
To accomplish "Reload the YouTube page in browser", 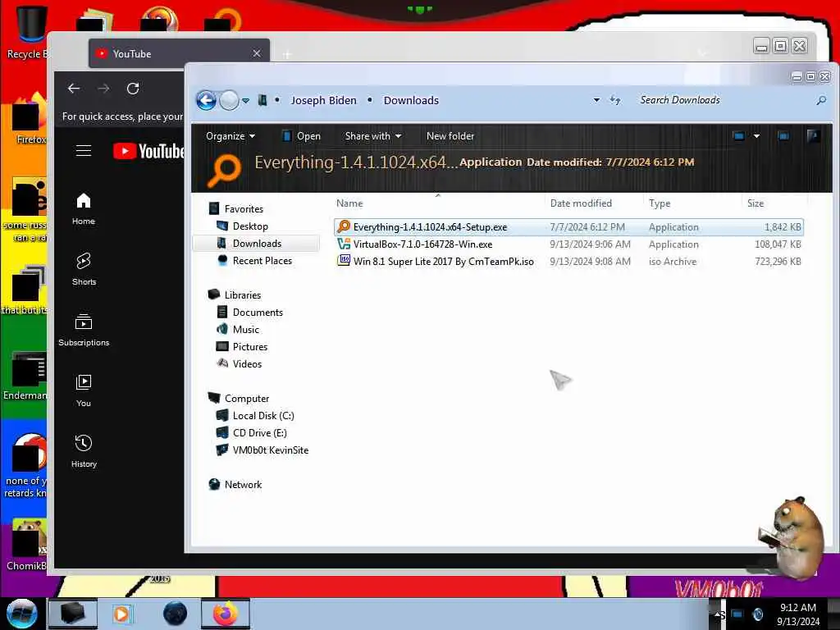I will (133, 89).
